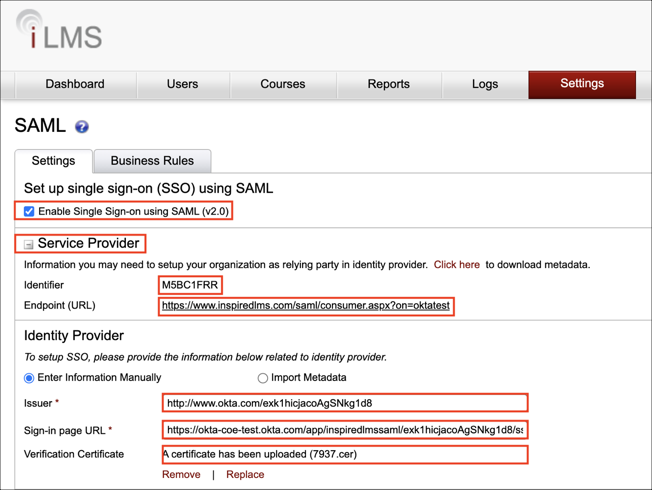Image resolution: width=652 pixels, height=490 pixels.
Task: Select the Settings sub-tab under SAML
Action: (x=53, y=161)
